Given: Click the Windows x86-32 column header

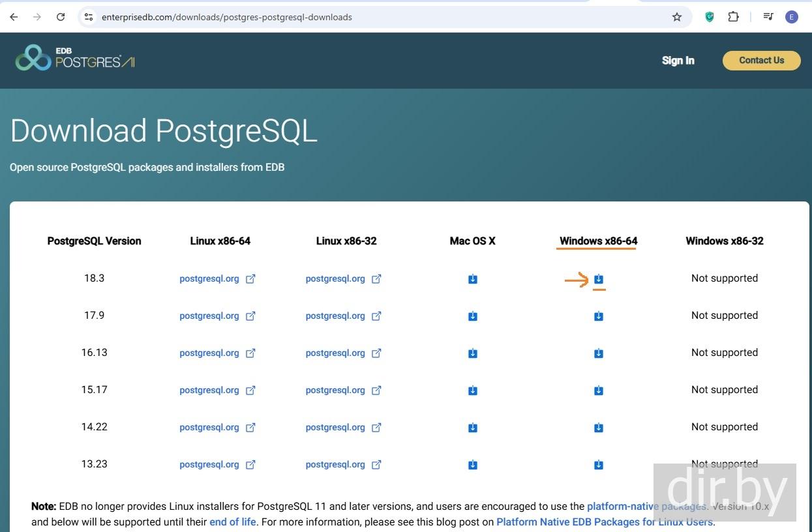Looking at the screenshot, I should (x=725, y=241).
